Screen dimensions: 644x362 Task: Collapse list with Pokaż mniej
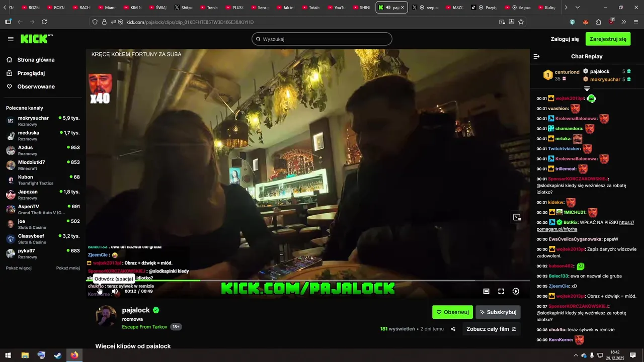tap(68, 268)
